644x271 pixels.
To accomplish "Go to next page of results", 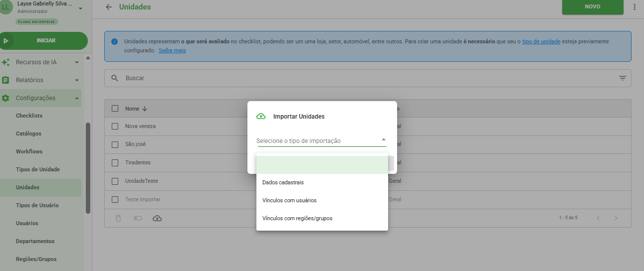I will [x=616, y=218].
